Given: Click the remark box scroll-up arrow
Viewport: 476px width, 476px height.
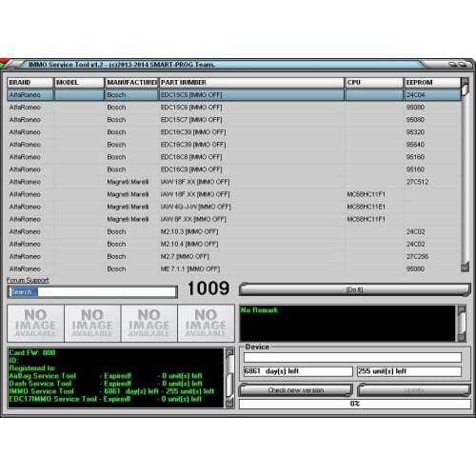Looking at the screenshot, I should point(462,308).
